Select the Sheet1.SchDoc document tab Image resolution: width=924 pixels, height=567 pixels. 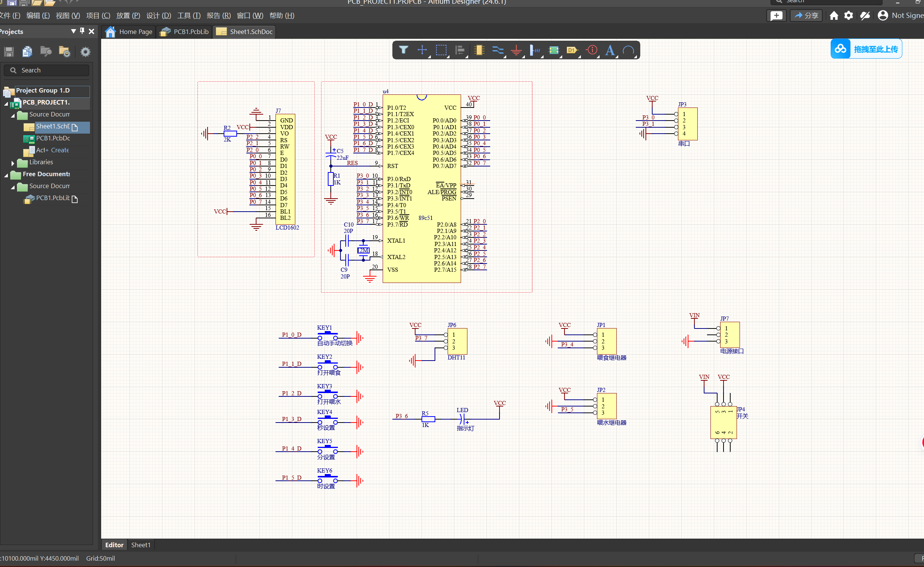tap(244, 32)
